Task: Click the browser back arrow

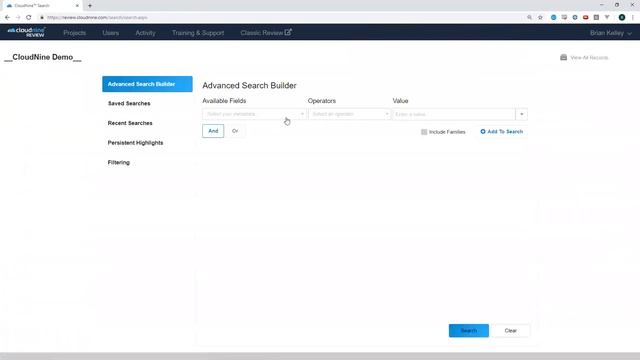Action: click(x=7, y=17)
